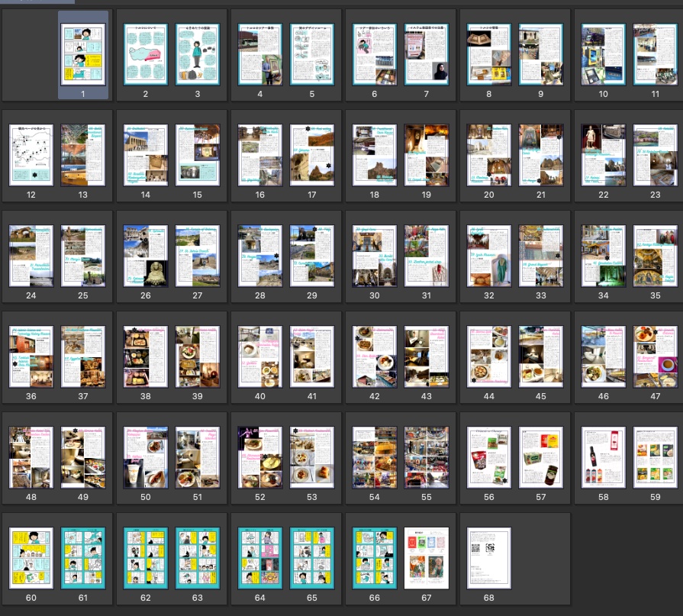Click the page 26 thumbnail with statue
The height and width of the screenshot is (616, 683).
pyautogui.click(x=146, y=256)
